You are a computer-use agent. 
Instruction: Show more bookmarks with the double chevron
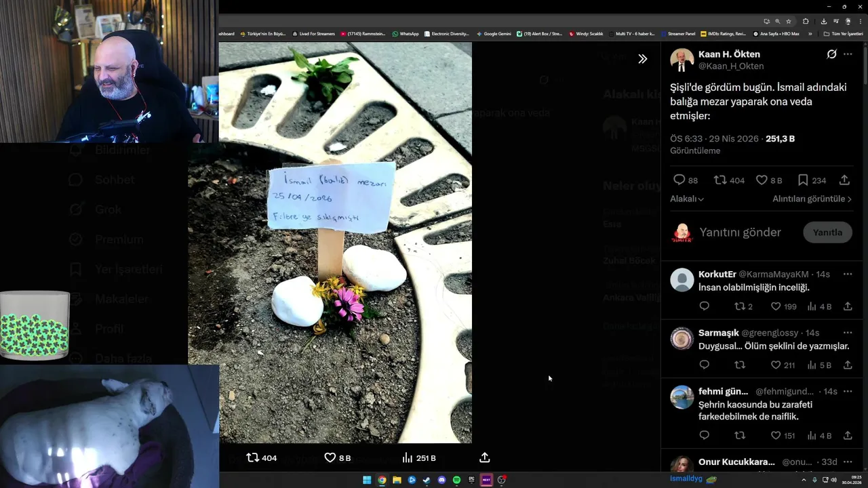click(x=810, y=34)
